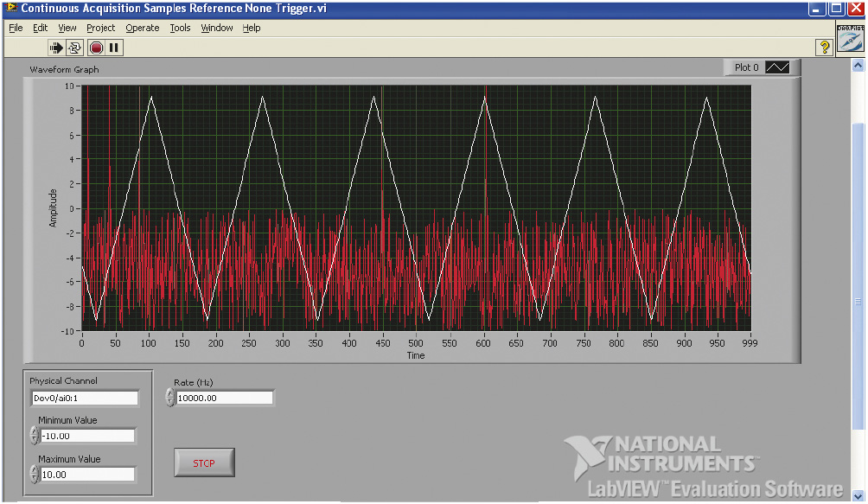Abort execution with the red stop icon

coord(96,48)
